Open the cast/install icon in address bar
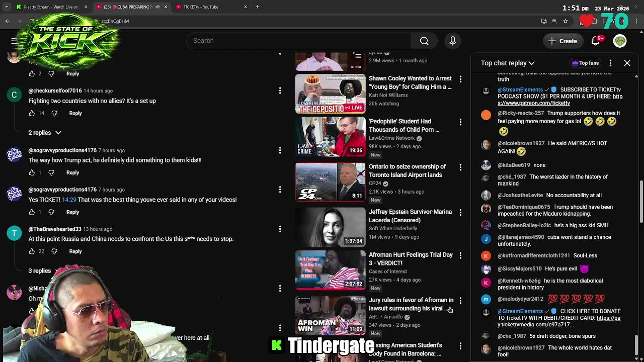Image resolution: width=644 pixels, height=362 pixels. 544,21
